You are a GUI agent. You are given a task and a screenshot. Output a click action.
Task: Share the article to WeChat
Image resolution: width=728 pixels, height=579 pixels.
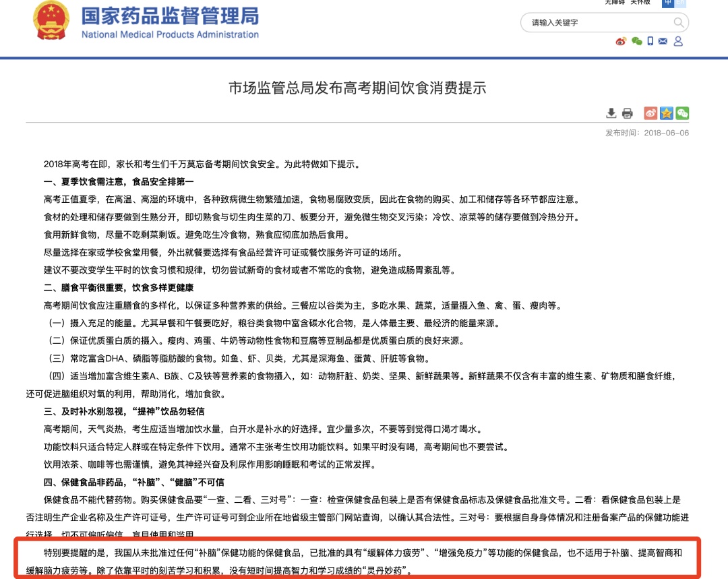tap(683, 113)
